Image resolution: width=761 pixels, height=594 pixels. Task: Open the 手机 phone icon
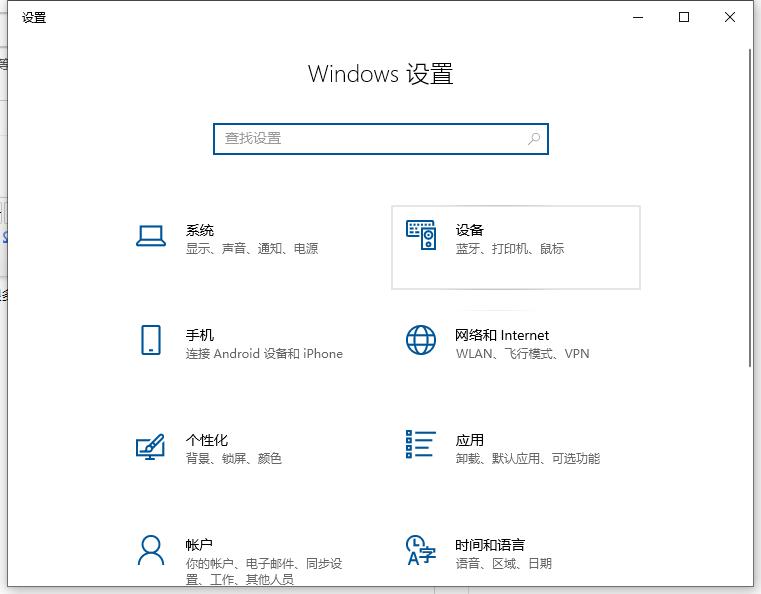pos(151,340)
